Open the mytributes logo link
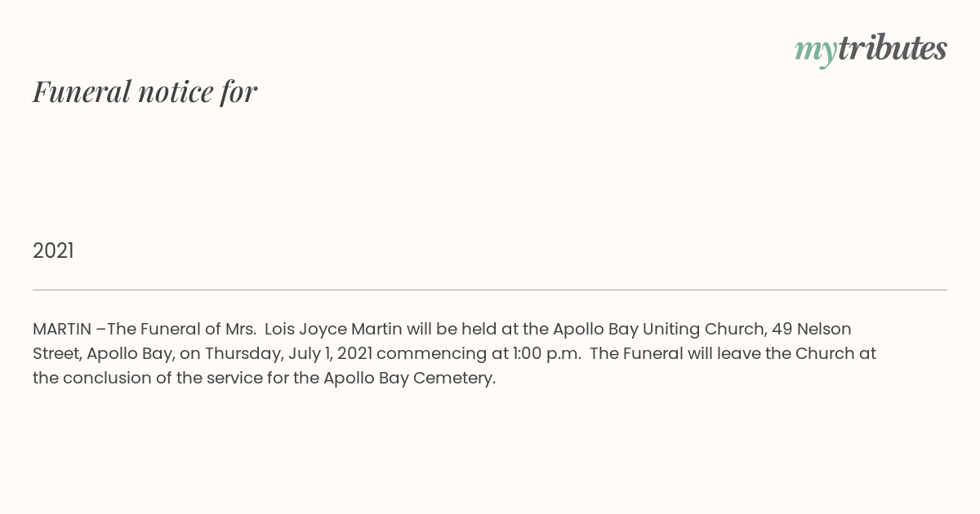Screen dimensions: 980x514 [871, 49]
